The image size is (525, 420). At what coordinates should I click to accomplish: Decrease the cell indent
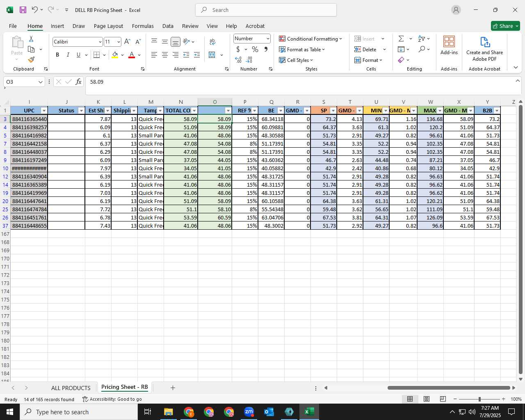pyautogui.click(x=186, y=55)
